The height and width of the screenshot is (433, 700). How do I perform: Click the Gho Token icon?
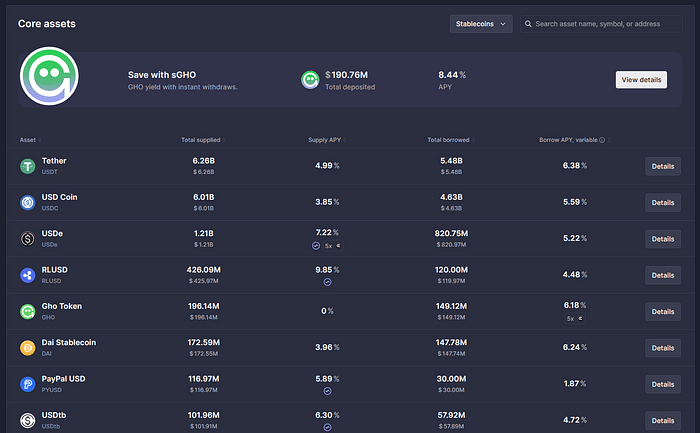point(28,311)
